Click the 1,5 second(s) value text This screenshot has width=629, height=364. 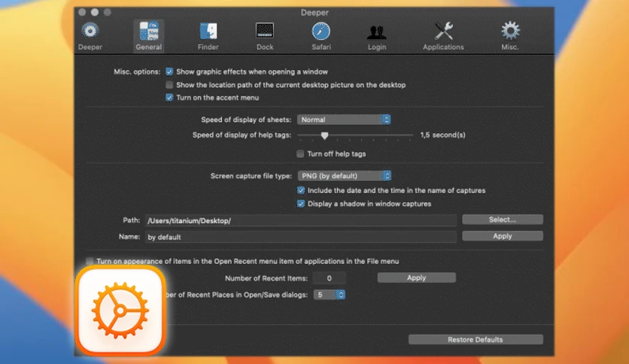click(443, 135)
